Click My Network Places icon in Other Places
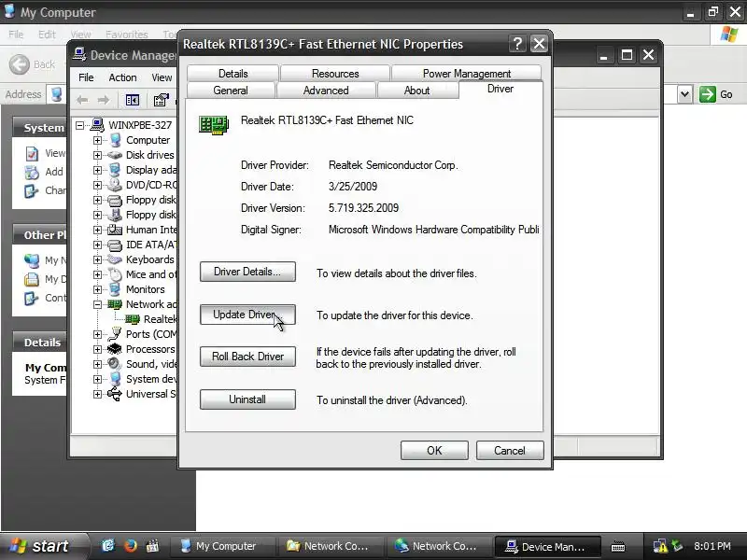The image size is (747, 560). point(32,260)
